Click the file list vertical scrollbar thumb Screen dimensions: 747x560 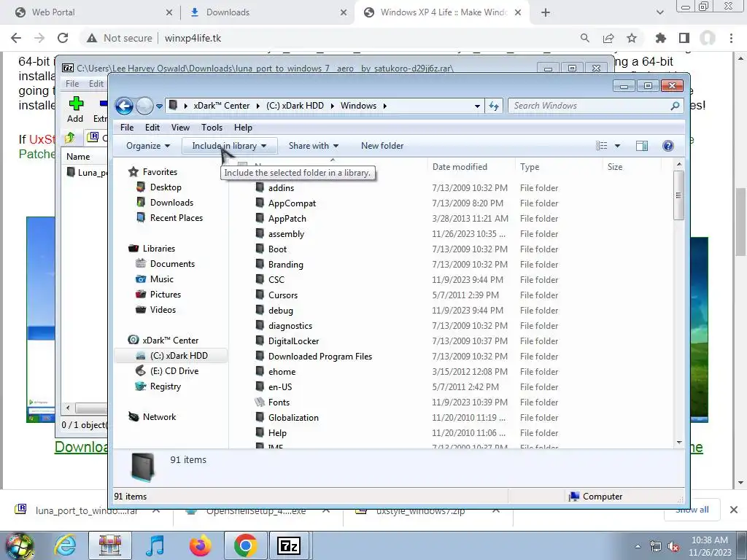coord(679,195)
